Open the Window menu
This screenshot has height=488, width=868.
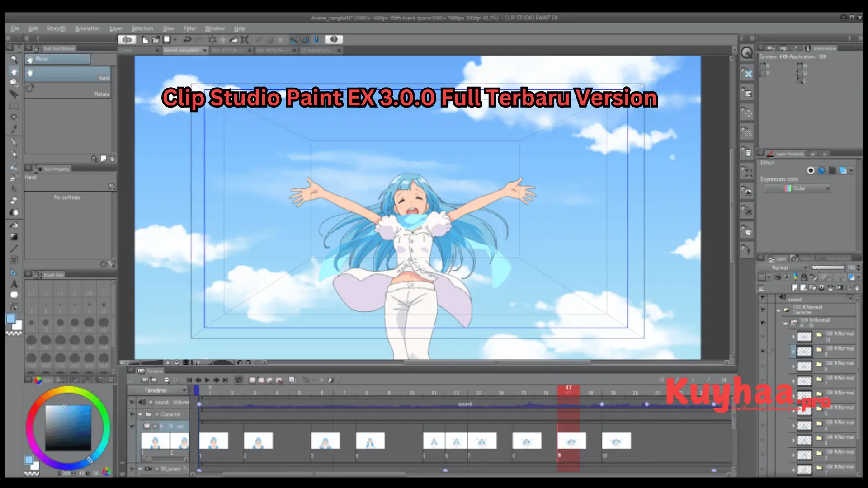click(x=215, y=28)
